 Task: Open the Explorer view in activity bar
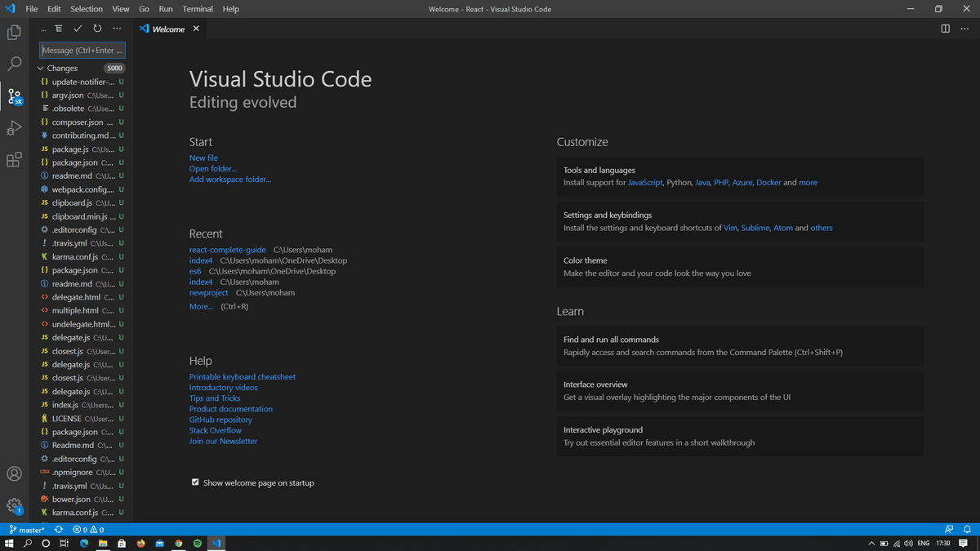click(14, 33)
